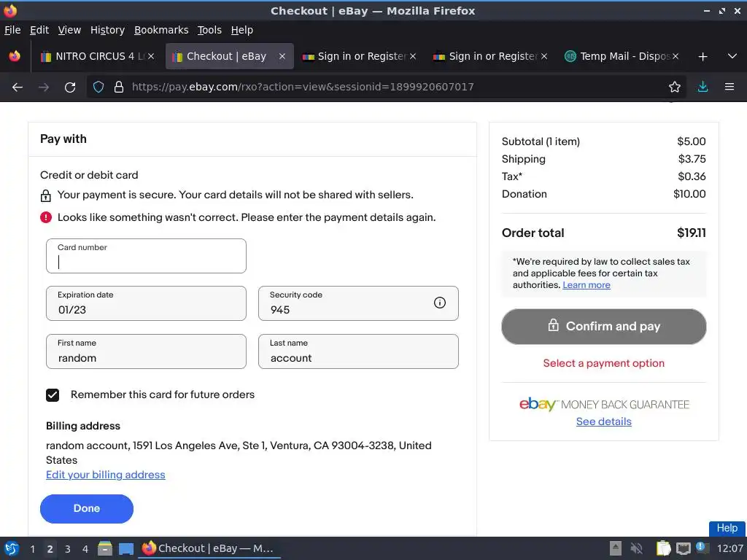This screenshot has width=747, height=560.
Task: Click the taskbar clock showing 12:07
Action: tap(729, 548)
